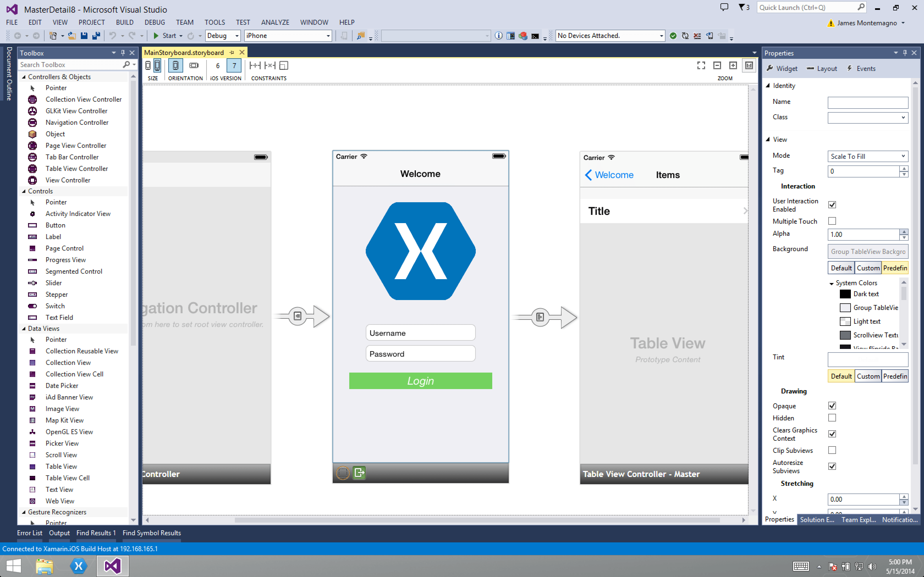Select portrait orientation icon in designer
Viewport: 924px width, 577px height.
pos(175,66)
